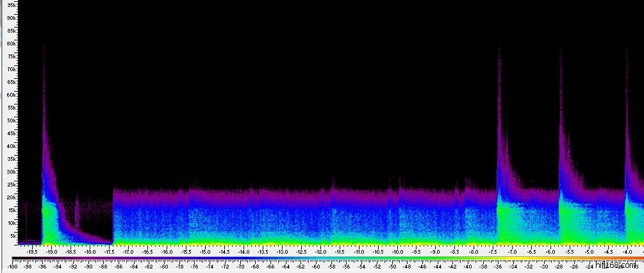Click the -80 value on the dB color scale

point(164,266)
